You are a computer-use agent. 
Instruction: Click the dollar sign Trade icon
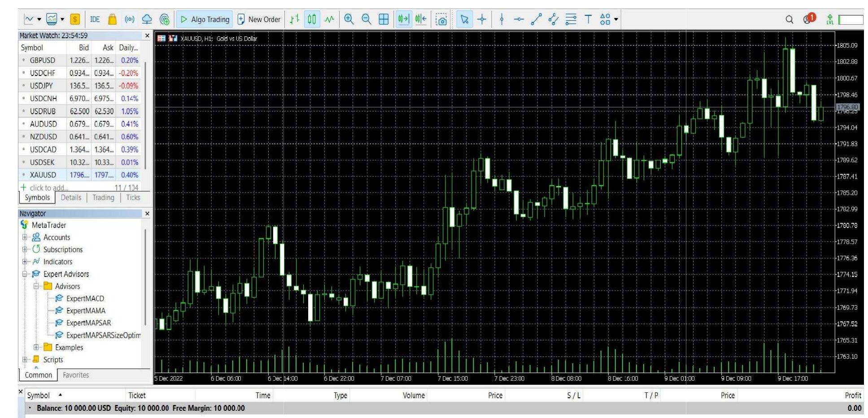point(75,19)
